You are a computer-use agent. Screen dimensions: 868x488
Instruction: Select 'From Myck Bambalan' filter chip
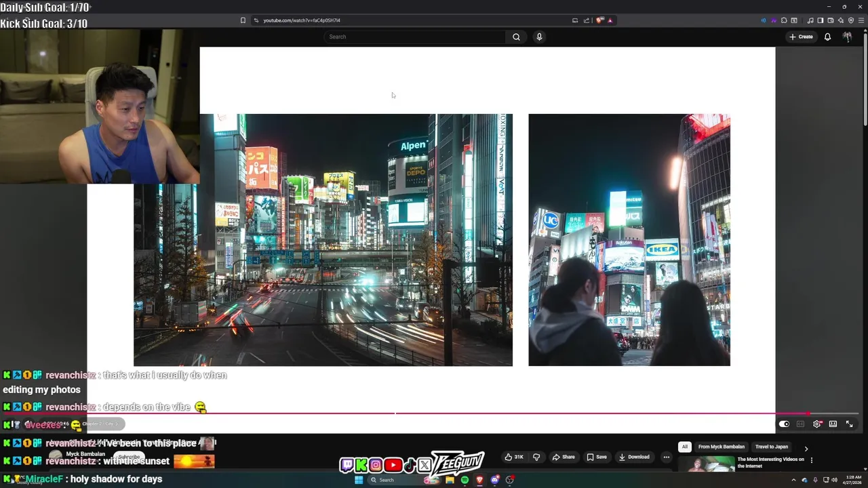722,447
